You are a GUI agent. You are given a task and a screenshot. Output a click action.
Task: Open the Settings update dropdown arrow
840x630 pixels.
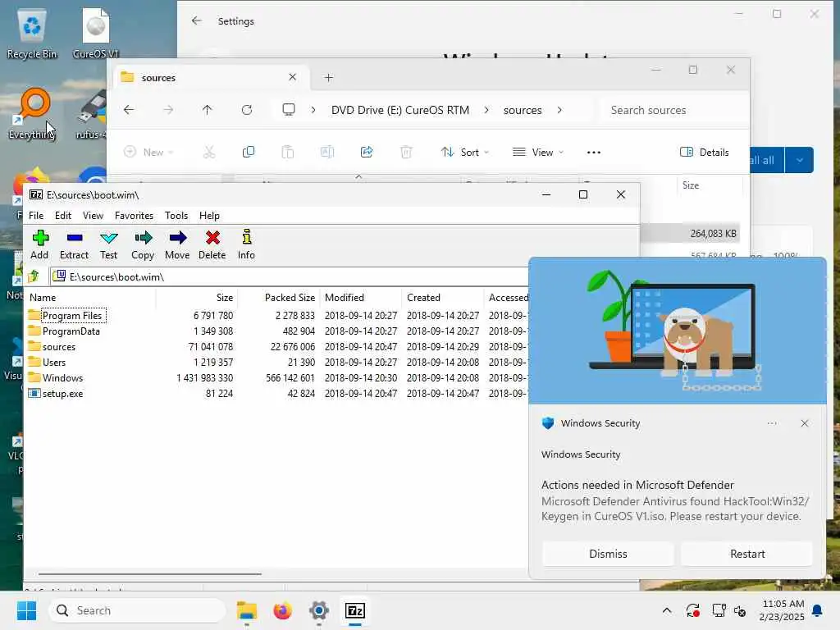point(799,160)
